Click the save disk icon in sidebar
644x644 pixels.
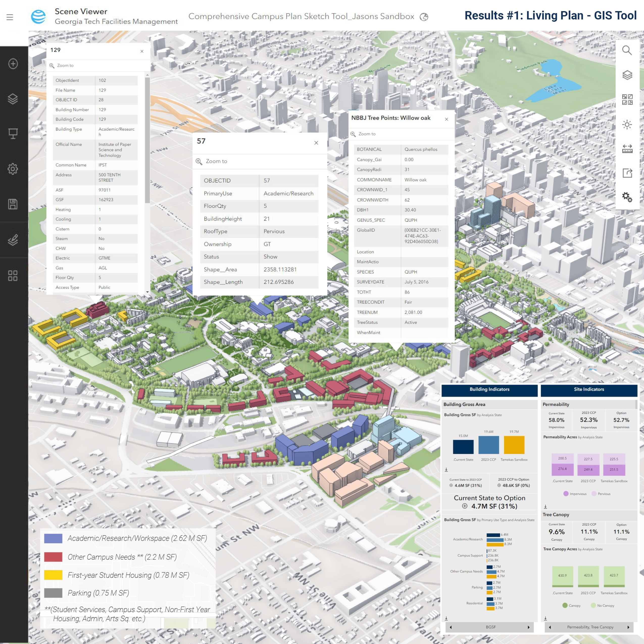pos(13,204)
